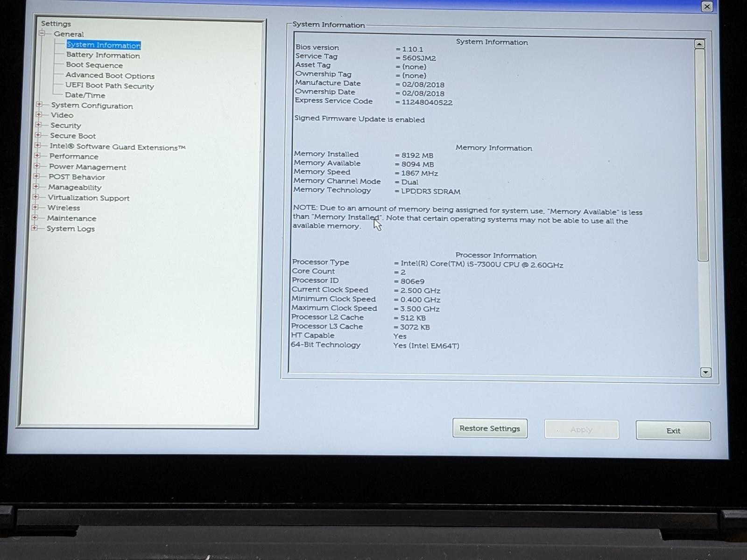Image resolution: width=747 pixels, height=560 pixels.
Task: Select Intel Software Guard Extensions label
Action: tap(117, 147)
